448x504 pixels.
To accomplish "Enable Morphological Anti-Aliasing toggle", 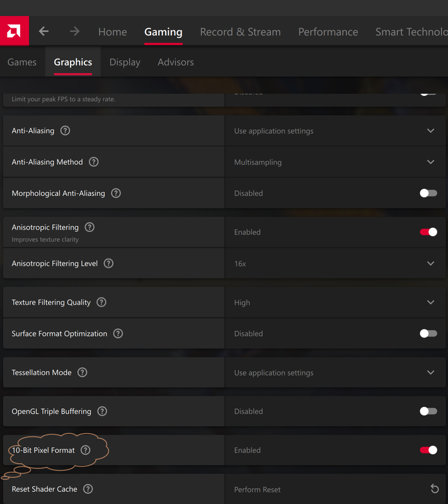I will pyautogui.click(x=428, y=193).
